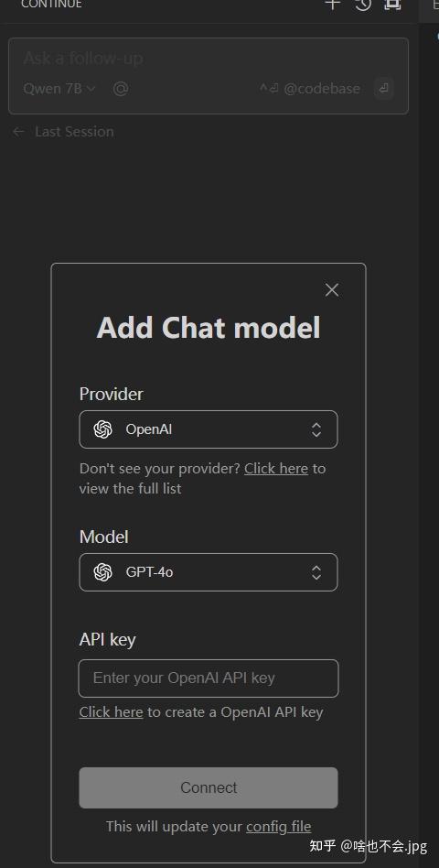This screenshot has height=868, width=439.
Task: Open Click here link to create API key
Action: coord(112,712)
